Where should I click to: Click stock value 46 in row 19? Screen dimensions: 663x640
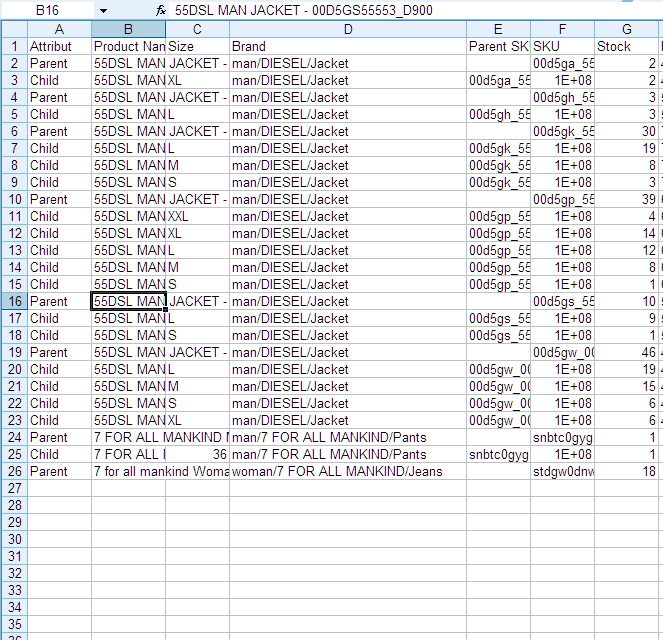click(627, 353)
